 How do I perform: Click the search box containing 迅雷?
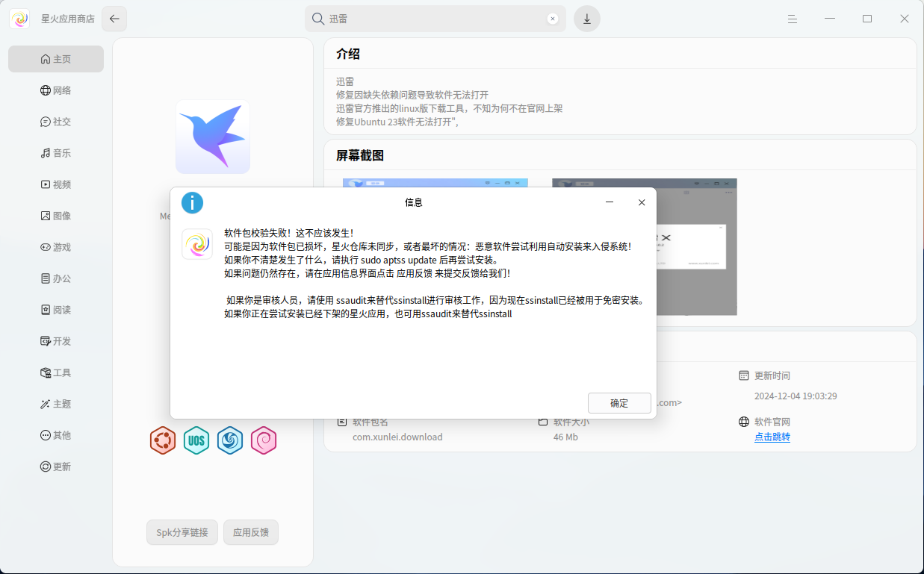click(435, 19)
